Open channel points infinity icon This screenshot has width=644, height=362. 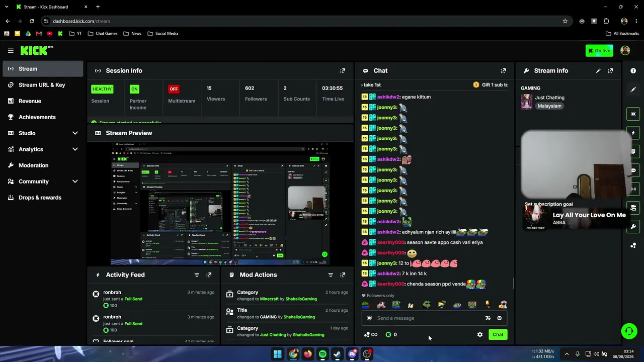[x=371, y=335]
